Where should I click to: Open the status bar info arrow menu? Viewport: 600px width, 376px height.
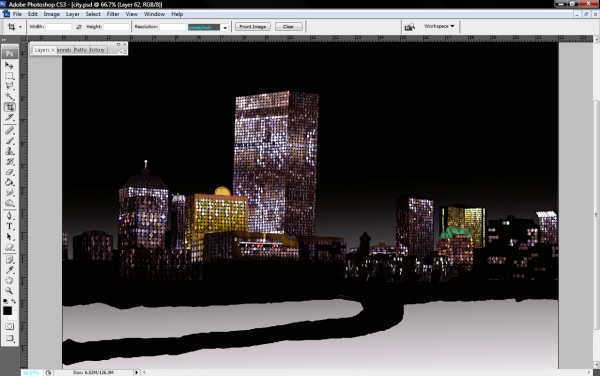coord(137,372)
